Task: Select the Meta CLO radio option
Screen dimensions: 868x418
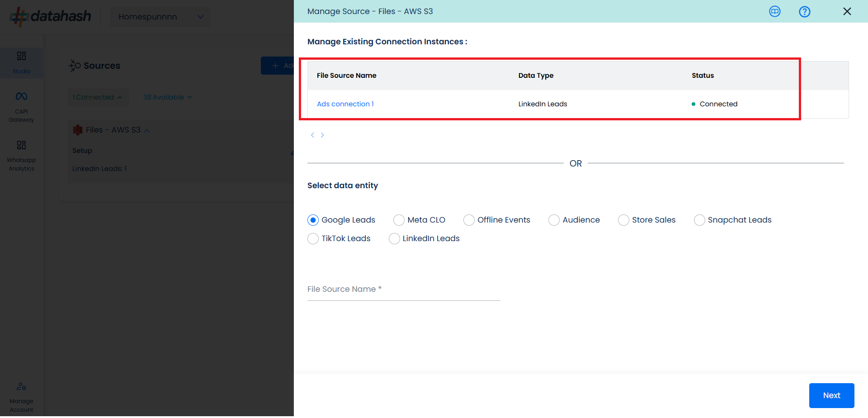Action: (399, 220)
